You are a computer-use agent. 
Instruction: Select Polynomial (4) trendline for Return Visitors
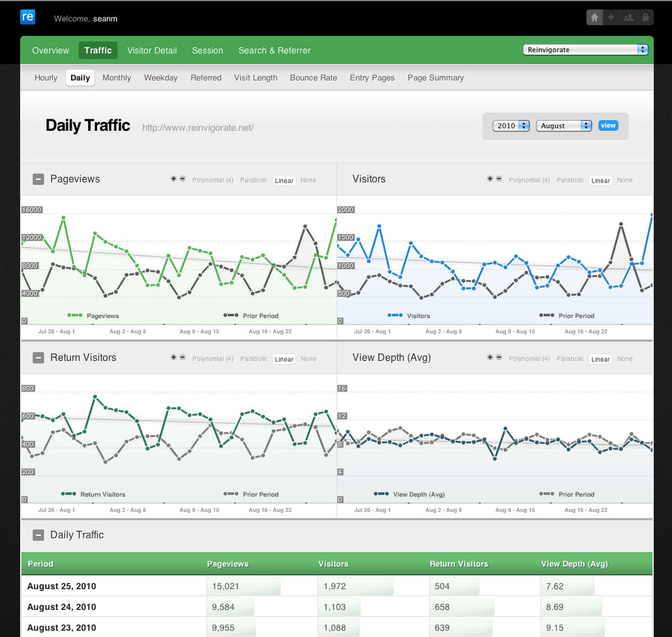(x=213, y=359)
